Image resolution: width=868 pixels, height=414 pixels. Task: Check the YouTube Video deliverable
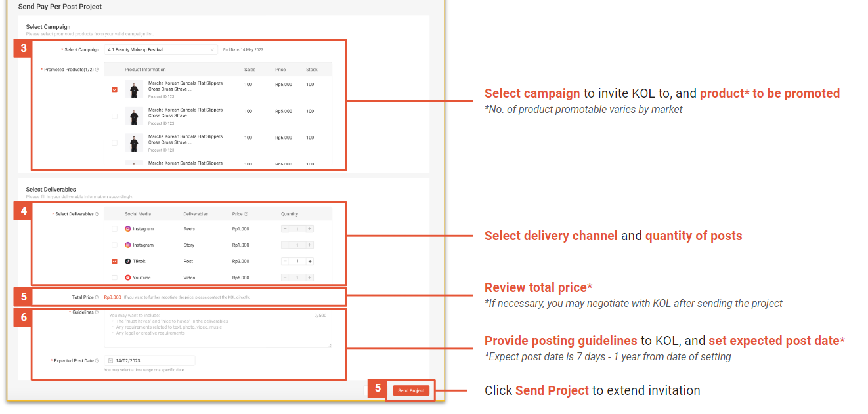[x=114, y=278]
